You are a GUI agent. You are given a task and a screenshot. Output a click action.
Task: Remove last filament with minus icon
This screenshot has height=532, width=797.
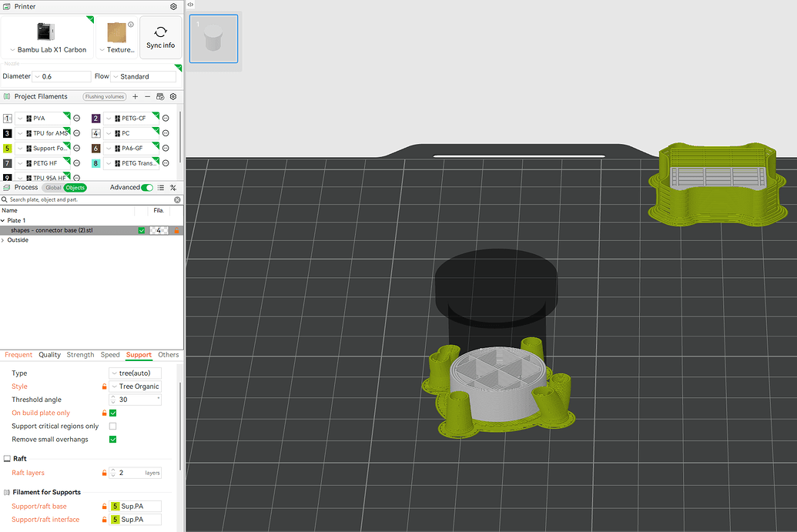click(147, 96)
